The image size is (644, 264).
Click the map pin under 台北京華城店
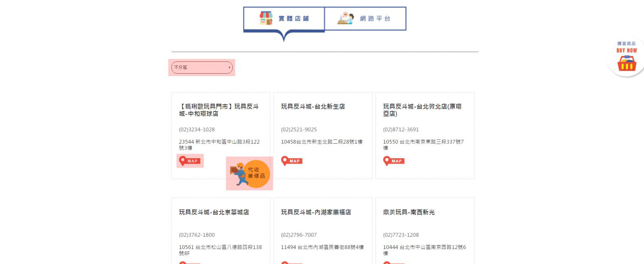(x=183, y=262)
